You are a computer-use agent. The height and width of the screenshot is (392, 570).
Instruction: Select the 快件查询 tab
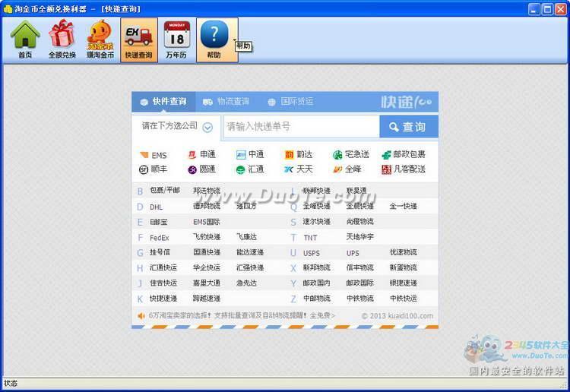point(163,102)
